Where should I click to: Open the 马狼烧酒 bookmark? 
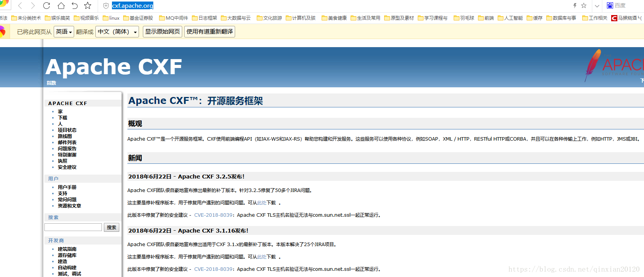pyautogui.click(x=627, y=18)
